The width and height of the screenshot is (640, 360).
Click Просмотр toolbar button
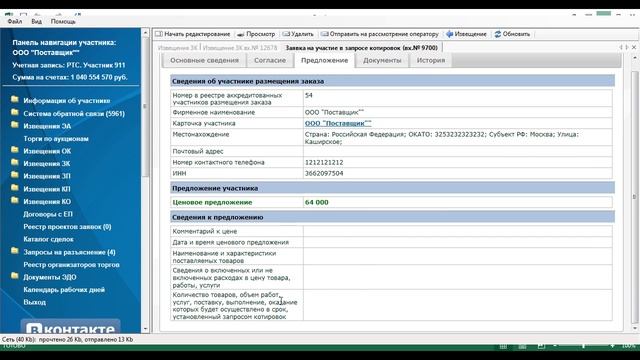click(256, 34)
